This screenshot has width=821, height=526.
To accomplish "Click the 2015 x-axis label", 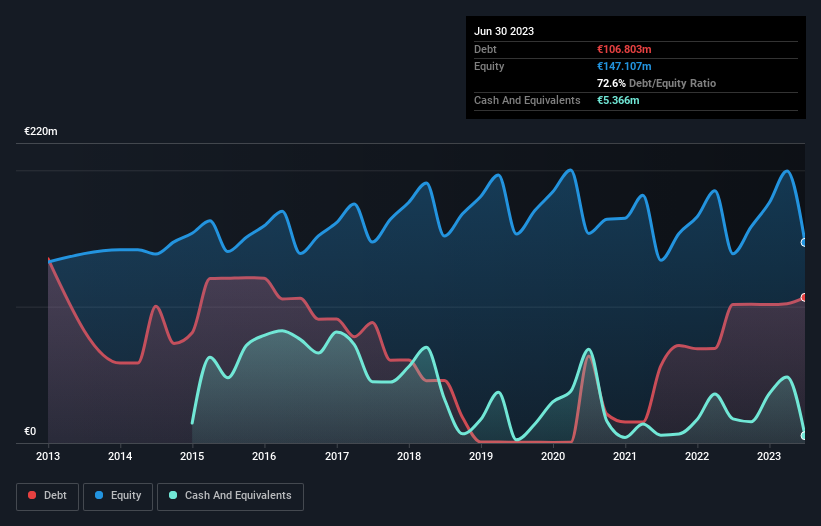I will click(x=192, y=456).
